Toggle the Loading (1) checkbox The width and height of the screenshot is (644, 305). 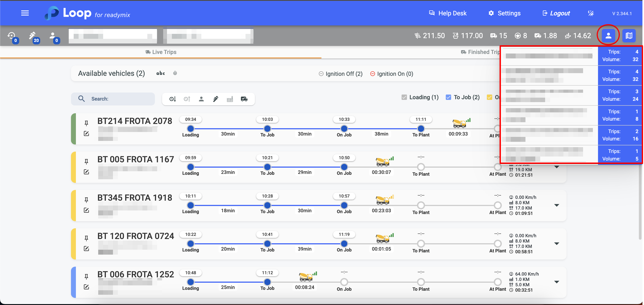(x=404, y=97)
